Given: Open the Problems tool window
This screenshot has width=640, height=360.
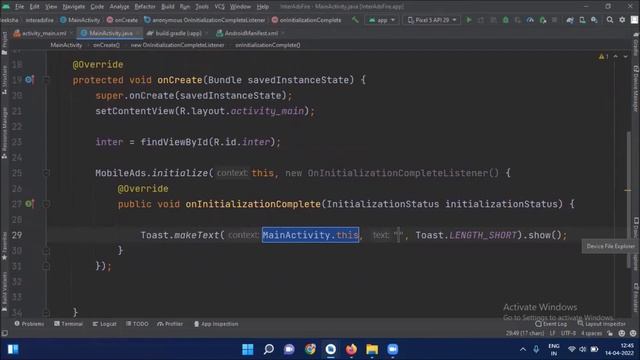Looking at the screenshot, I should click(29, 324).
